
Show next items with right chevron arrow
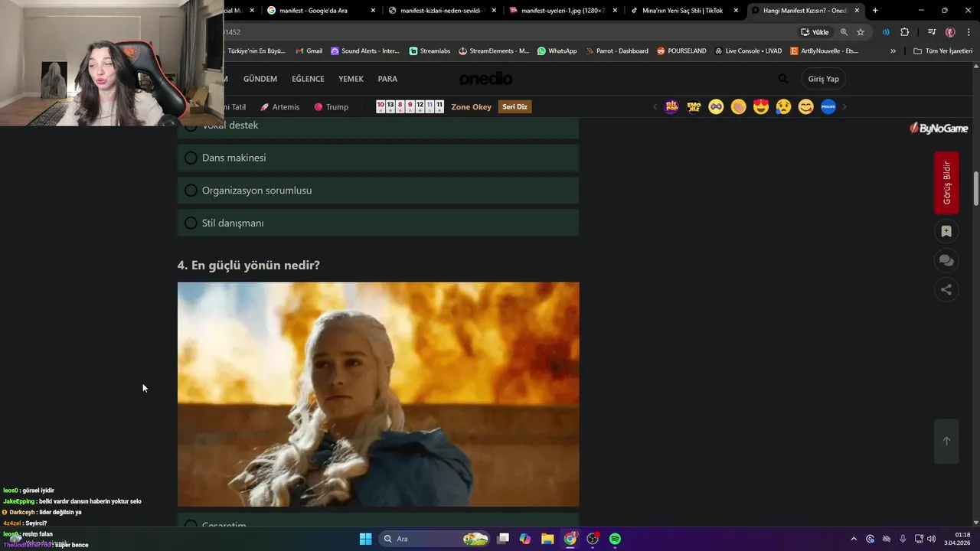click(x=844, y=107)
